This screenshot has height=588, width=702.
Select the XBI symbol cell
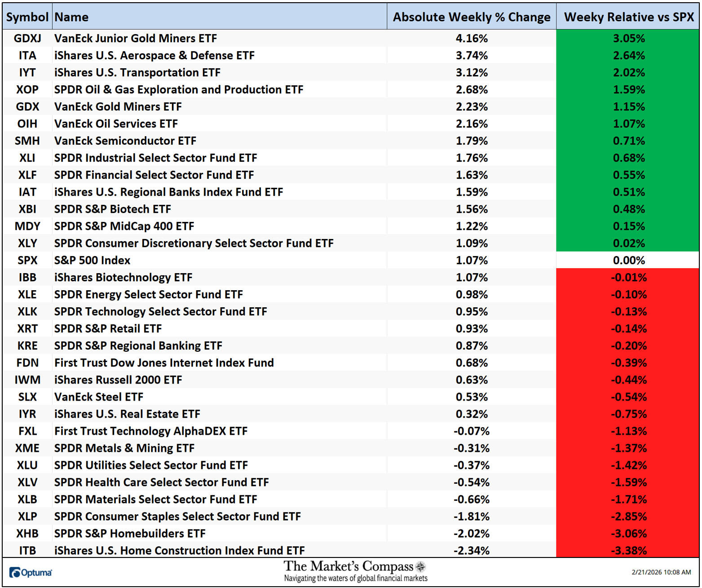coord(27,209)
